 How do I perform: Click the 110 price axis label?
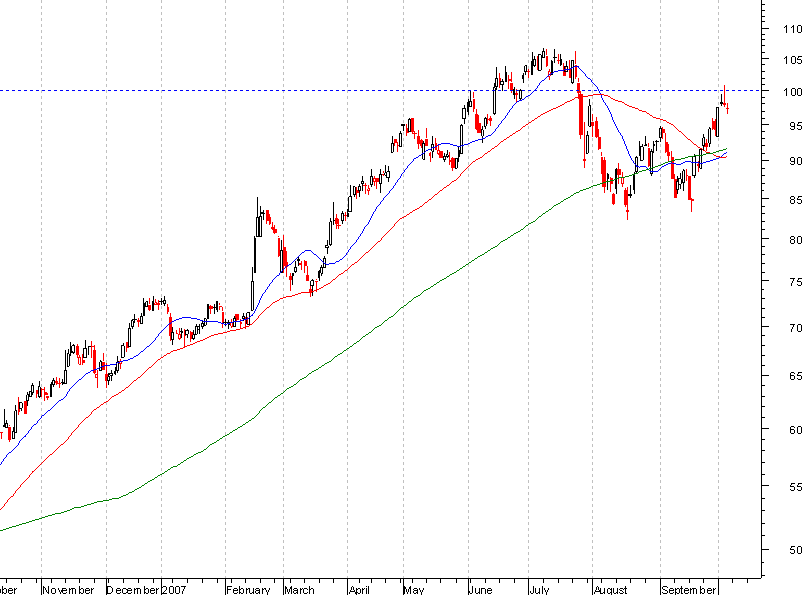coord(793,29)
